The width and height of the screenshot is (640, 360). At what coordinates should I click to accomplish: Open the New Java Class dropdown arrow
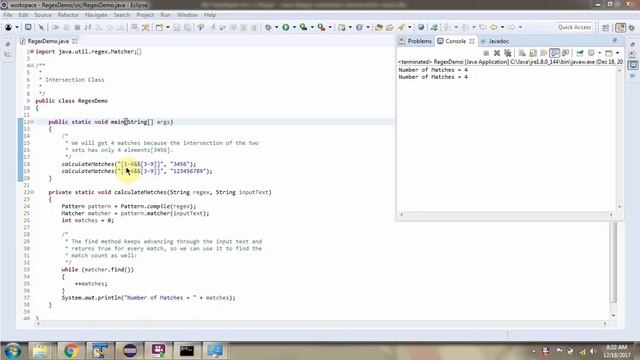tap(368, 27)
